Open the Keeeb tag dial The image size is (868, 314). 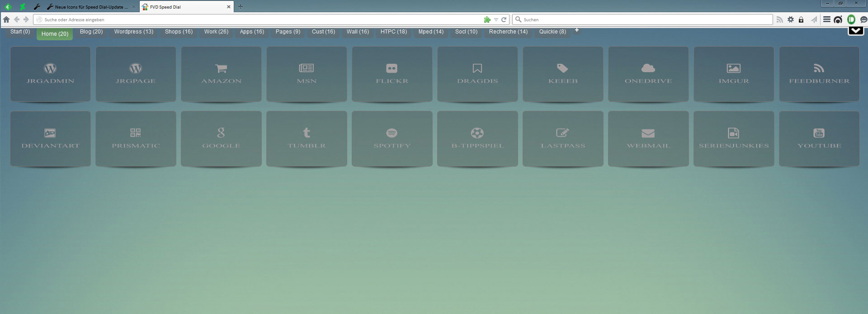coord(563,74)
